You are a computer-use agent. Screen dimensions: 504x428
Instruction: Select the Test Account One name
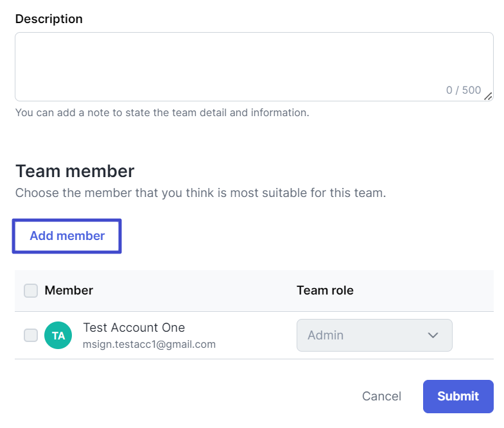[134, 327]
